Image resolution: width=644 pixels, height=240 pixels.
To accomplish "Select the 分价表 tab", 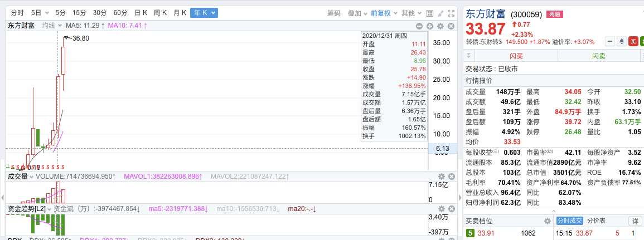I will [597, 221].
